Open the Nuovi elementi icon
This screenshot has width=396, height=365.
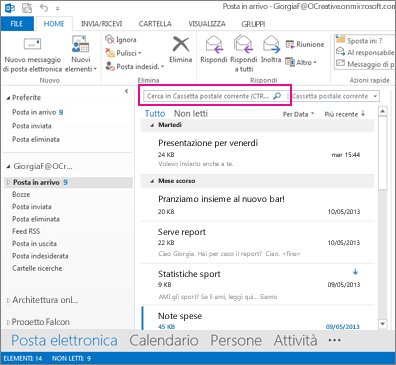pyautogui.click(x=80, y=44)
